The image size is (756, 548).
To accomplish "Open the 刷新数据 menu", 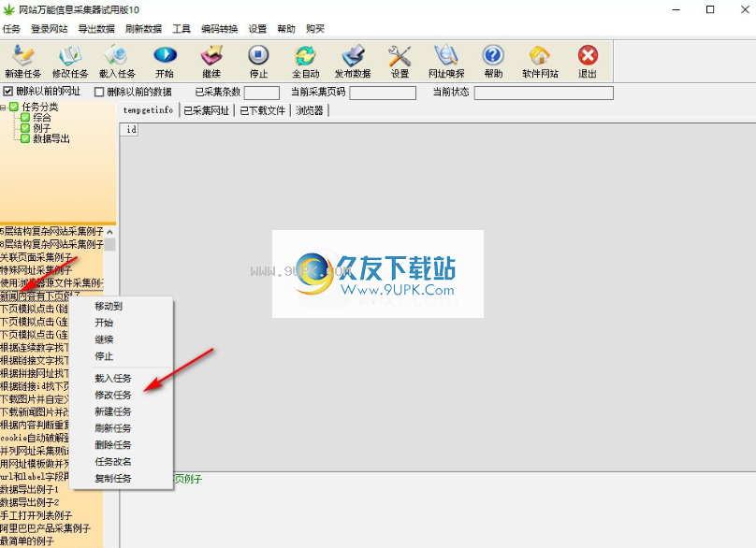I will click(144, 29).
